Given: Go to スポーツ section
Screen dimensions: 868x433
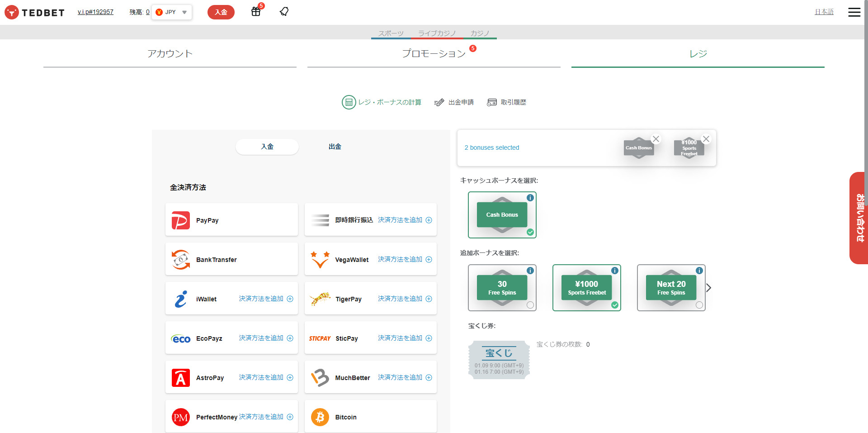Looking at the screenshot, I should tap(391, 33).
